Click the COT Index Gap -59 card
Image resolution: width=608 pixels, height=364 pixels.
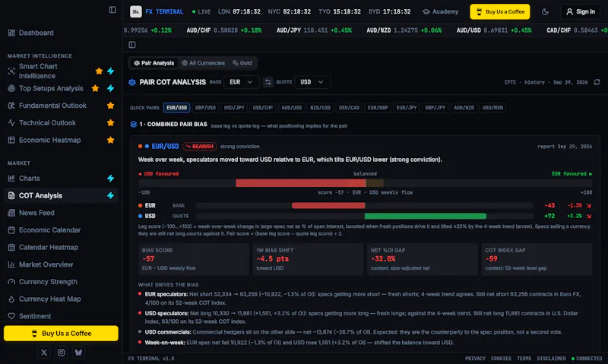537,259
